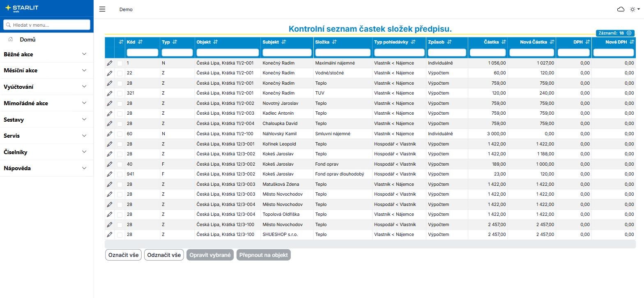Screen dimensions: 644x298
Task: Sort by Objekt column sort icon
Action: (216, 42)
